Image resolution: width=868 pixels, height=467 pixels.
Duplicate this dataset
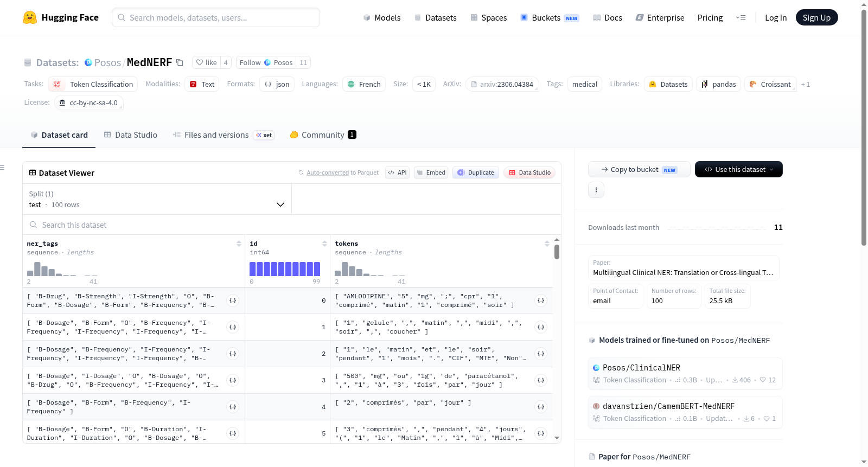coord(475,172)
